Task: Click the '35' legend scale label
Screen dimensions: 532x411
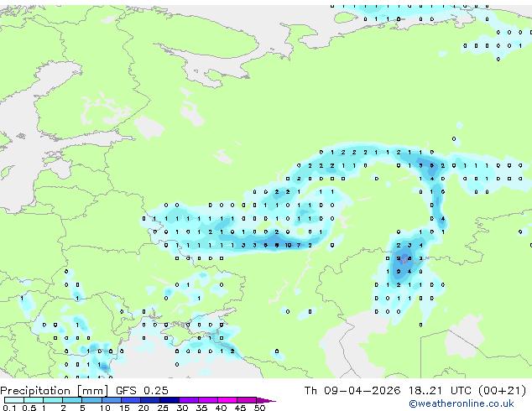Action: click(201, 408)
